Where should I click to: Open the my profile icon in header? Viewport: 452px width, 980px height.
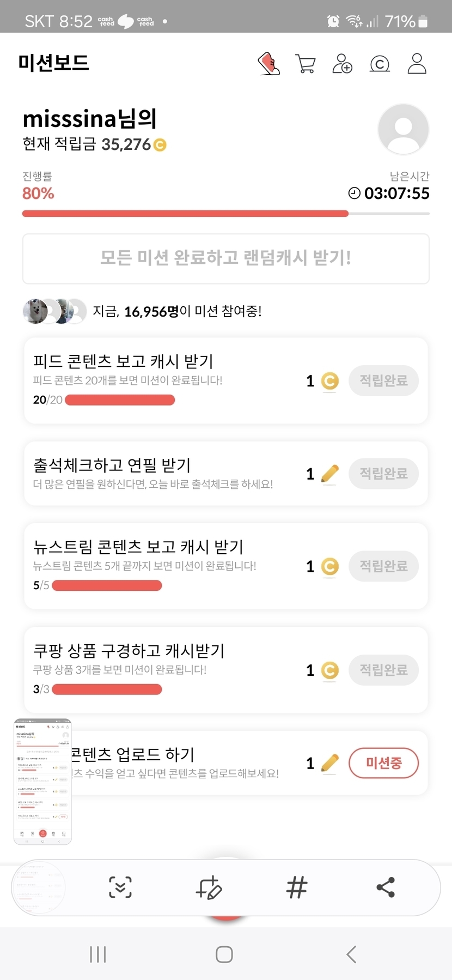pyautogui.click(x=417, y=64)
